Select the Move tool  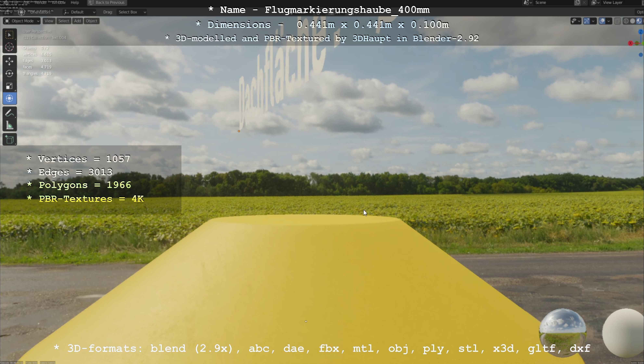pos(9,61)
